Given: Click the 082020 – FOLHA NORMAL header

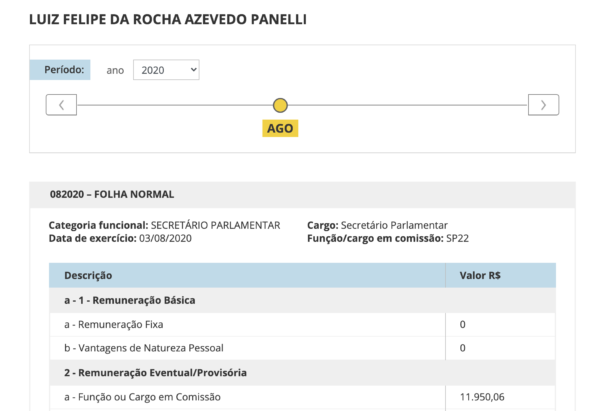Looking at the screenshot, I should pyautogui.click(x=112, y=194).
